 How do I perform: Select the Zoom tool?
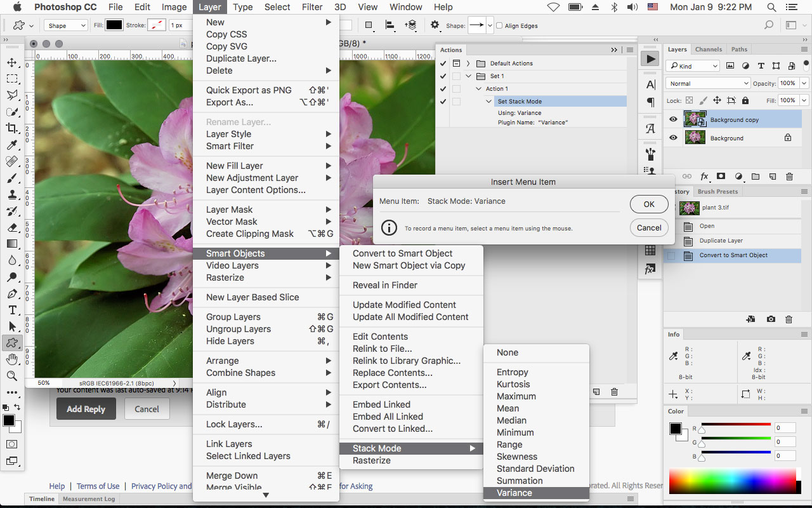[x=13, y=375]
